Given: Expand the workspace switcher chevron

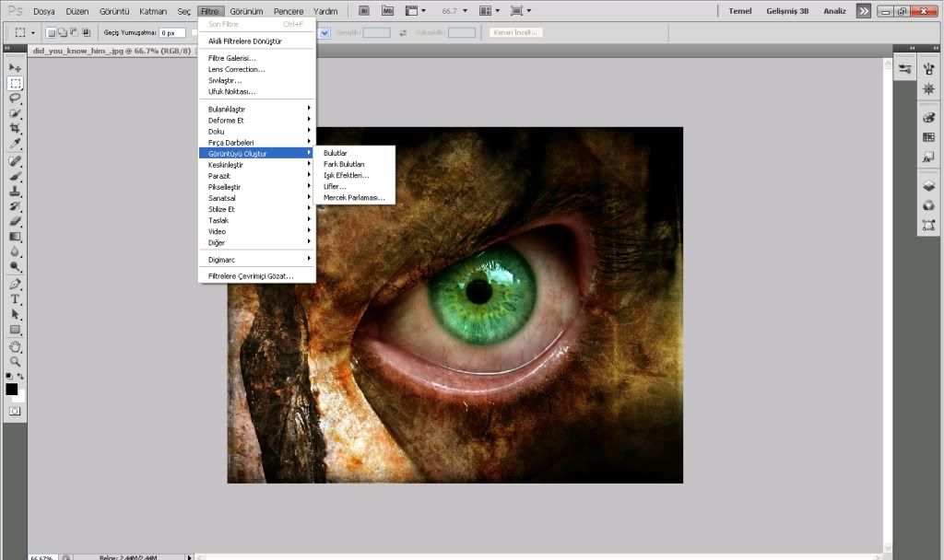Looking at the screenshot, I should pos(863,11).
